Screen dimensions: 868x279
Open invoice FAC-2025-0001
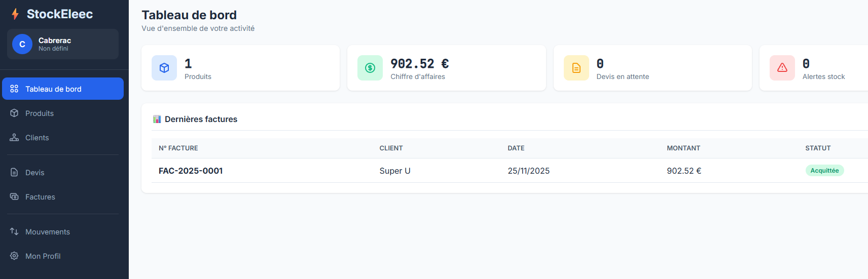point(191,171)
